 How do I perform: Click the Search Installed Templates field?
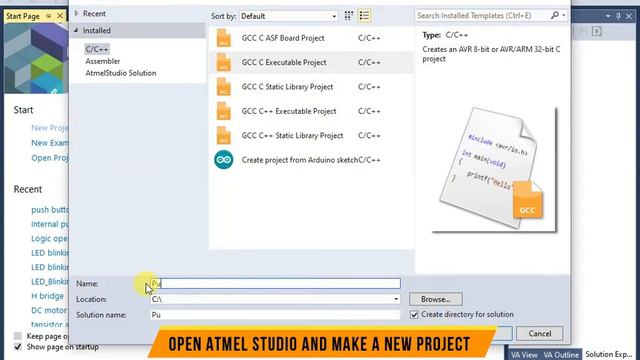point(482,16)
